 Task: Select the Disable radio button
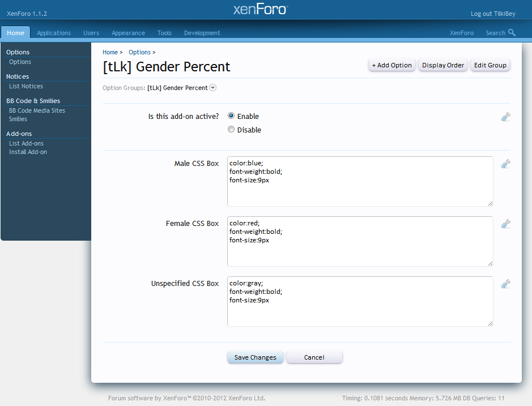(x=231, y=129)
